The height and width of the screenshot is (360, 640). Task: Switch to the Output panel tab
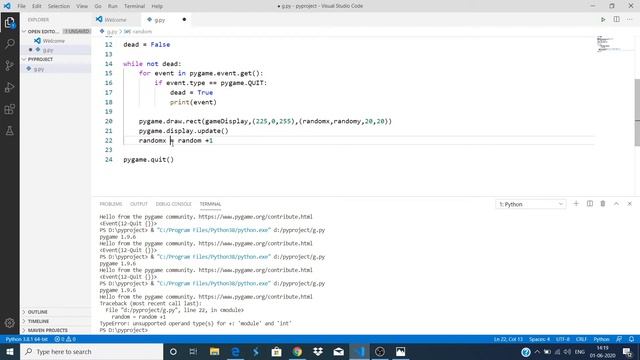(x=139, y=204)
